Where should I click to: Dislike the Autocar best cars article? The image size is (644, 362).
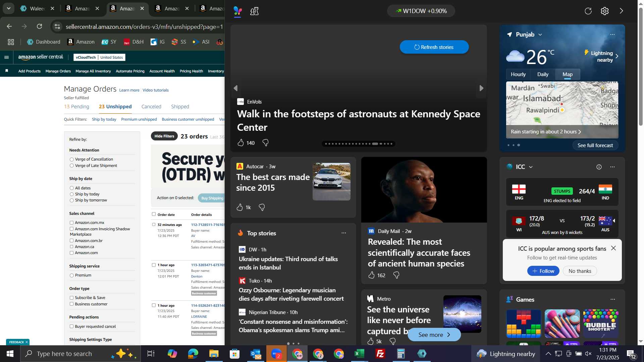[x=262, y=207]
